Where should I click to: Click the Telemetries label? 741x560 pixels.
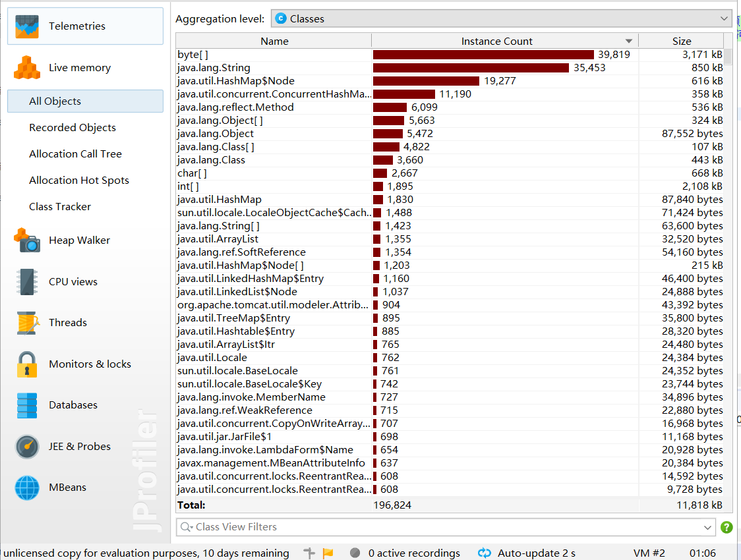coord(77,26)
